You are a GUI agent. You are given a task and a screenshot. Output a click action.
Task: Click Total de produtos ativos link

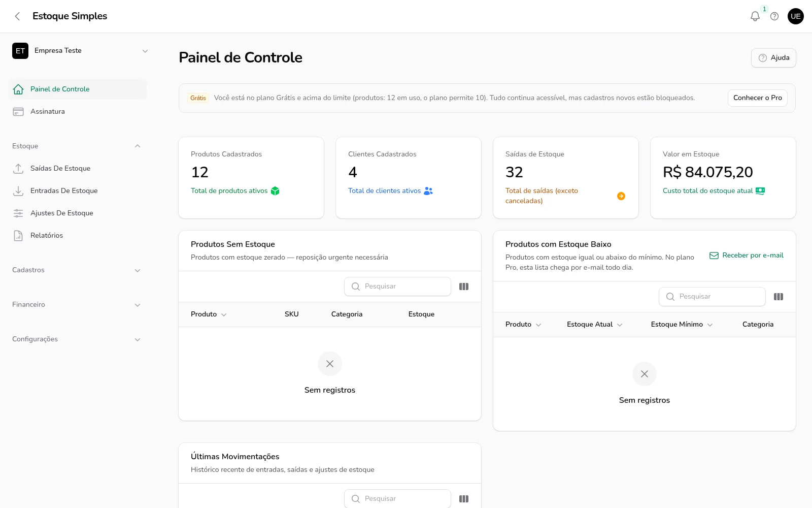click(x=229, y=191)
